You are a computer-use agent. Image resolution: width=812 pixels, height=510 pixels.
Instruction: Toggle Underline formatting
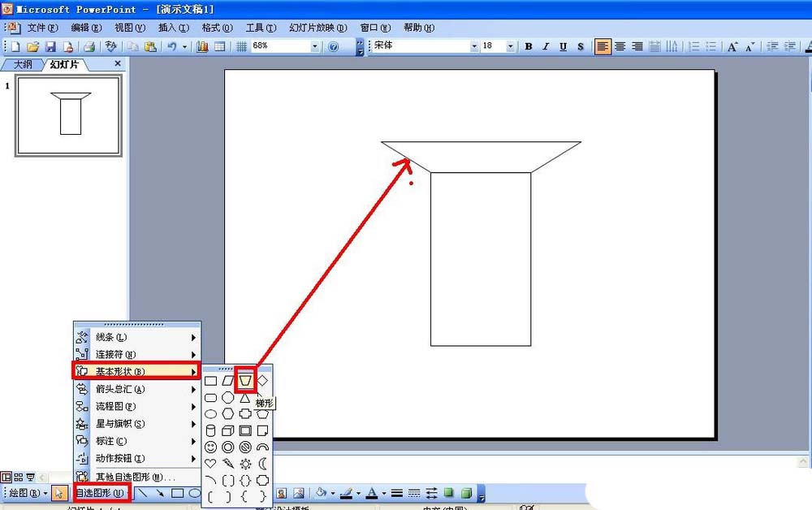pyautogui.click(x=563, y=46)
